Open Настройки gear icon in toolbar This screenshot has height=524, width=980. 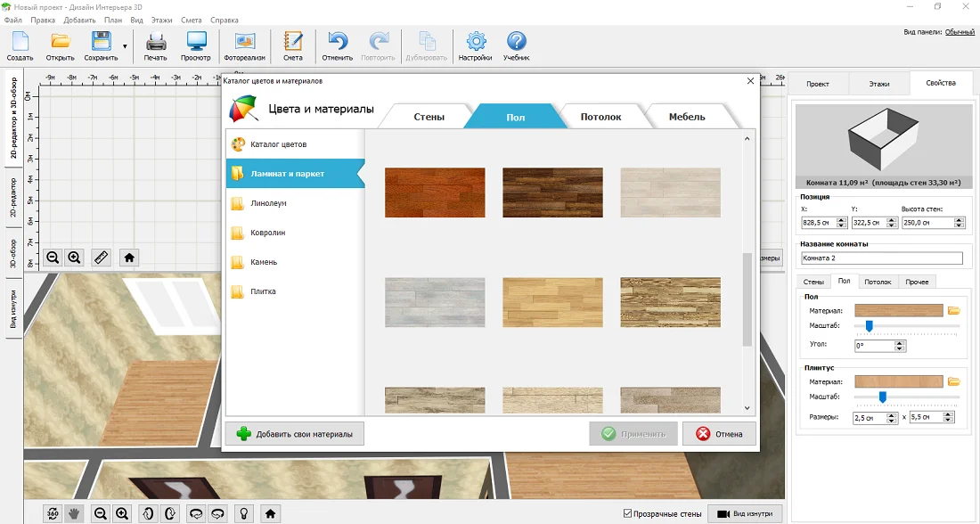pos(476,42)
